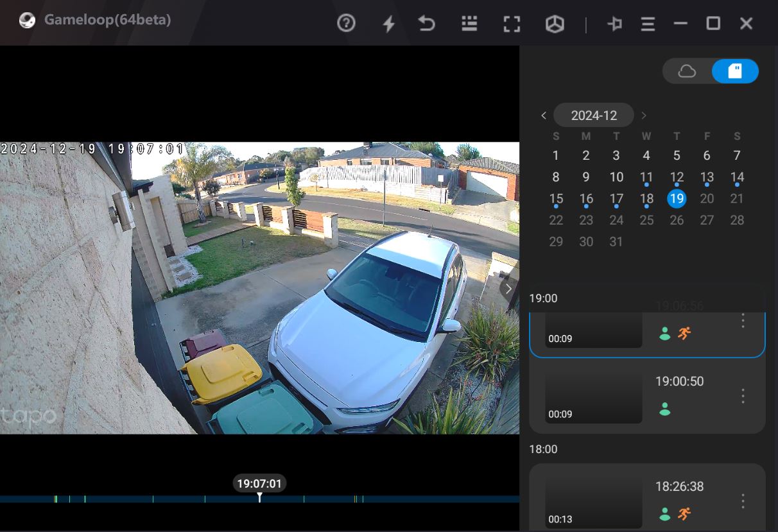This screenshot has height=532, width=778.
Task: Select December 31 in the calendar
Action: click(x=616, y=242)
